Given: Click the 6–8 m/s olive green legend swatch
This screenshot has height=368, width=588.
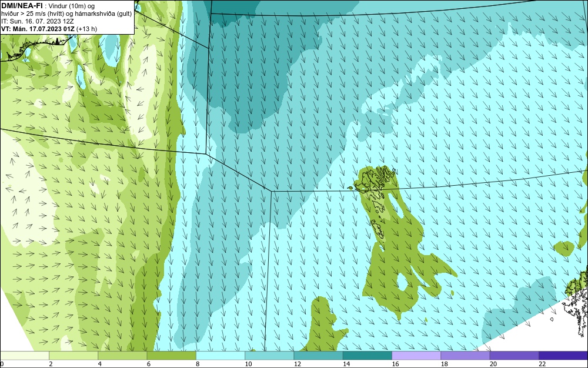Looking at the screenshot, I should pyautogui.click(x=171, y=356).
